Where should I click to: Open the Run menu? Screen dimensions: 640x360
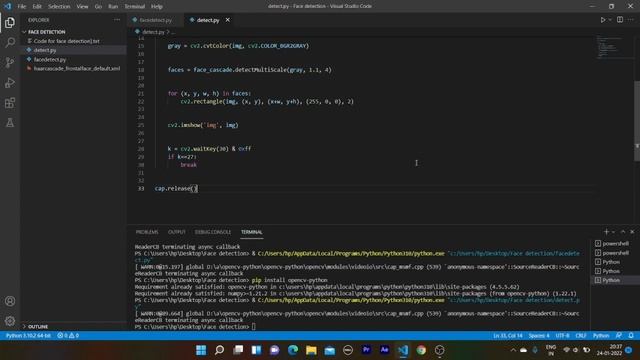113,7
